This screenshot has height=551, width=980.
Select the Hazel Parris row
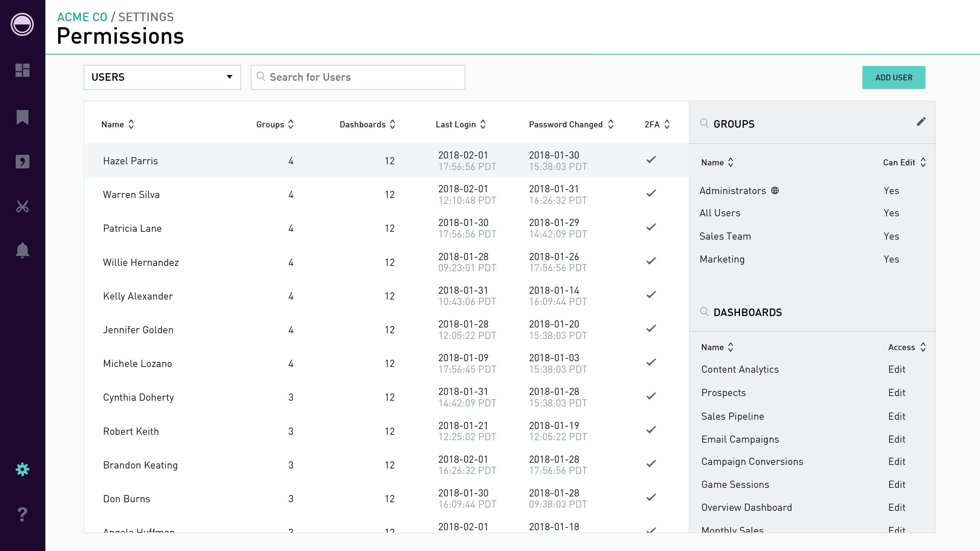[x=386, y=161]
